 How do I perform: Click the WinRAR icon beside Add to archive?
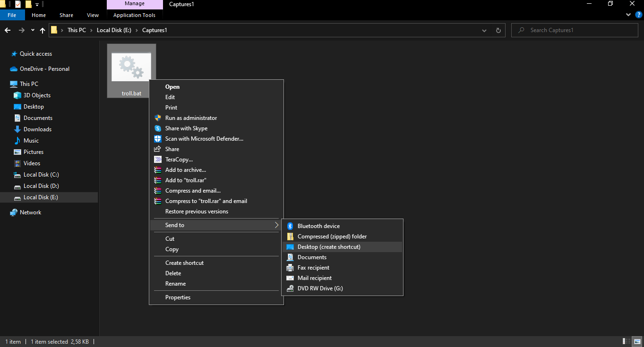(158, 170)
